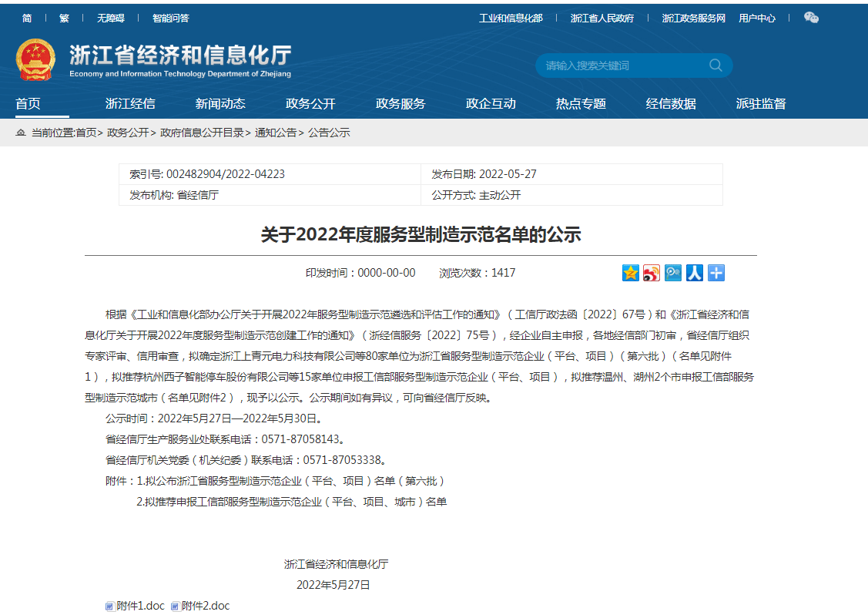Click the Tencent Weibo share icon

(672, 273)
